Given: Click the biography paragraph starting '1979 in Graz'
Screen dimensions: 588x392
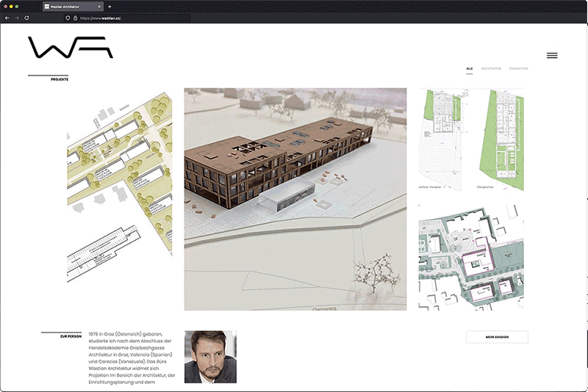Looking at the screenshot, I should pyautogui.click(x=132, y=358).
